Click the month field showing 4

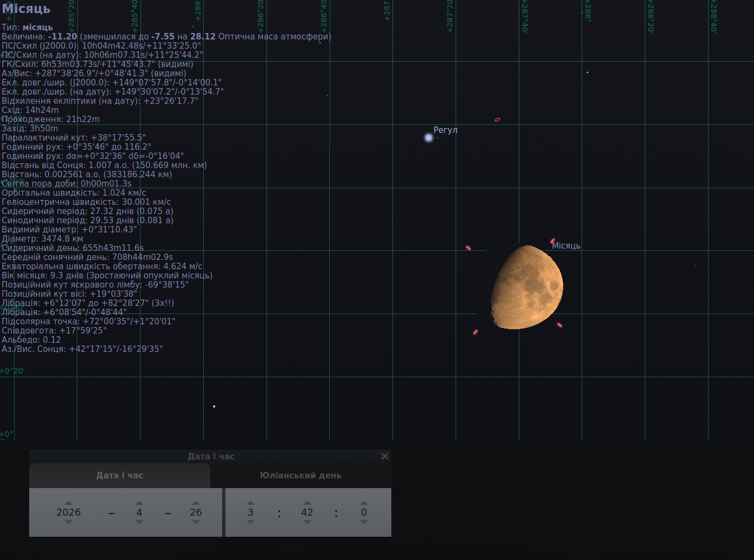[x=139, y=512]
